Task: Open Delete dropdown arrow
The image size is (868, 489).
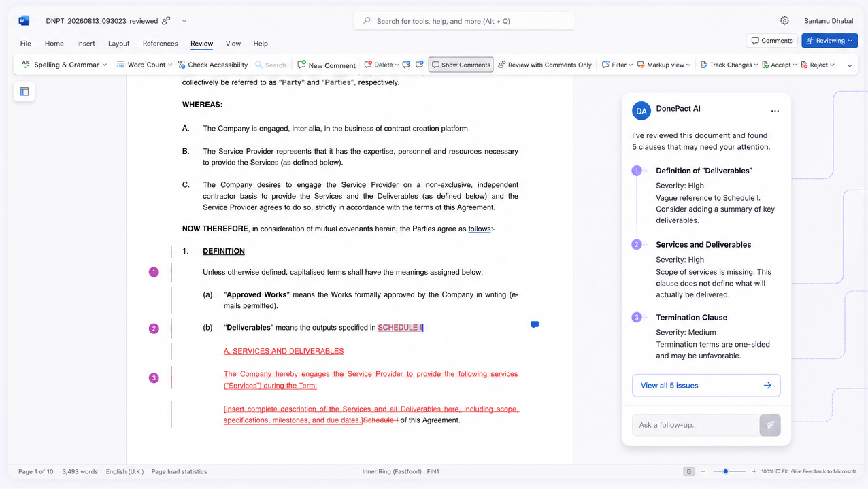Action: pyautogui.click(x=397, y=65)
